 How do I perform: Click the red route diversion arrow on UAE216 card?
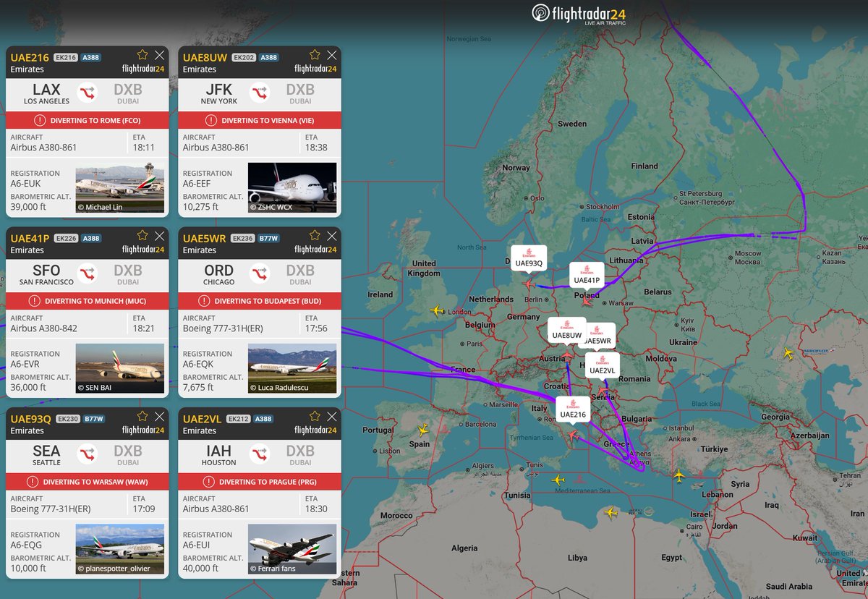point(86,93)
